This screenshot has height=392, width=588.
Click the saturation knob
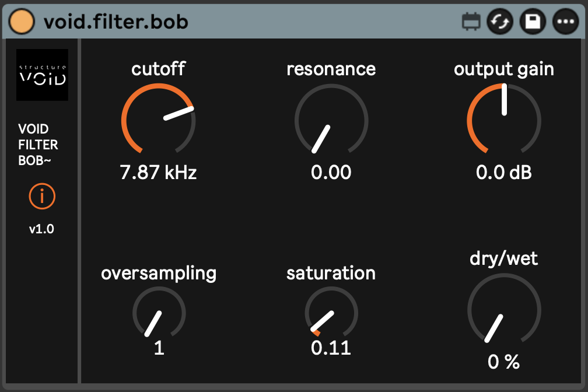331,313
